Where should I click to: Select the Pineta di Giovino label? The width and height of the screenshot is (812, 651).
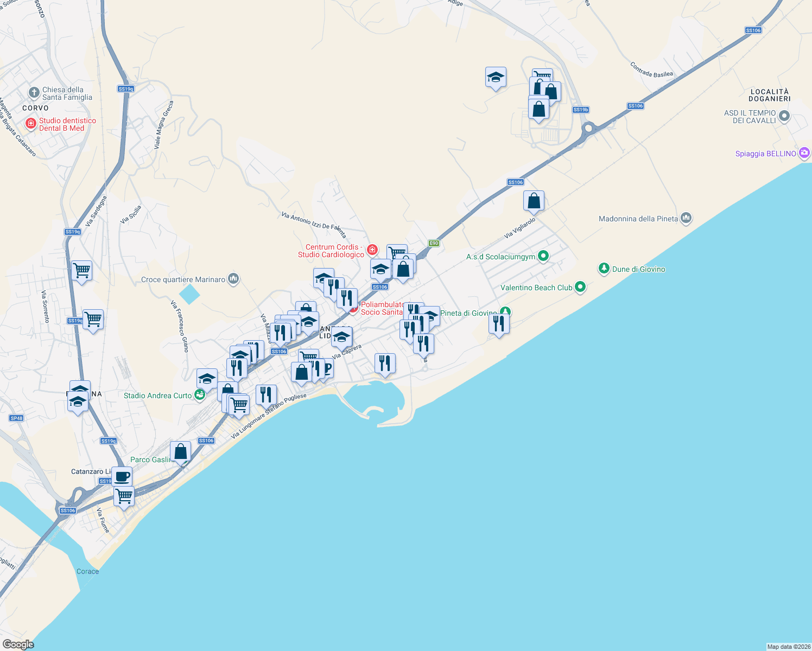click(x=468, y=313)
